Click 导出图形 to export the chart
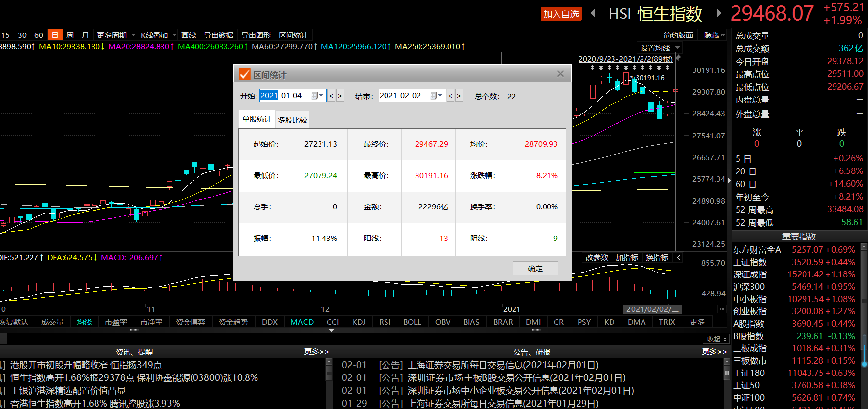The width and height of the screenshot is (868, 409). [x=256, y=35]
